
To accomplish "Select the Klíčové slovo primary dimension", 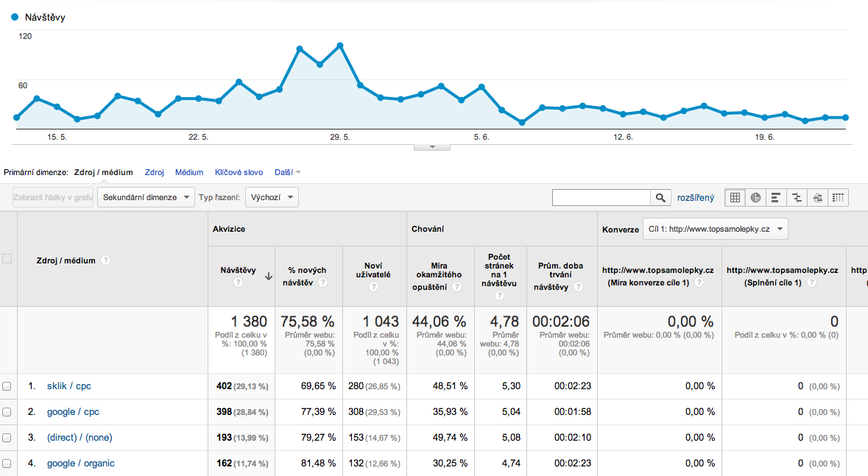I will 239,172.
